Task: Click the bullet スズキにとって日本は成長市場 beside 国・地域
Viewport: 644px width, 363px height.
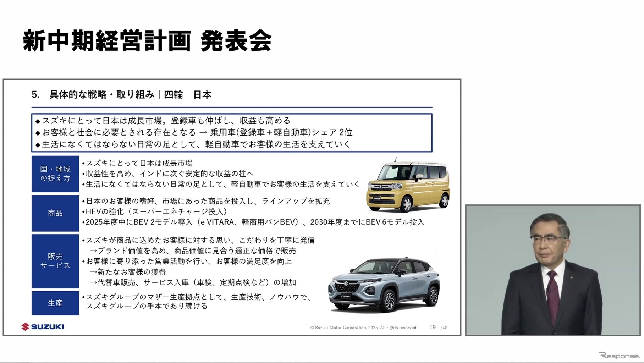Action: click(x=137, y=163)
